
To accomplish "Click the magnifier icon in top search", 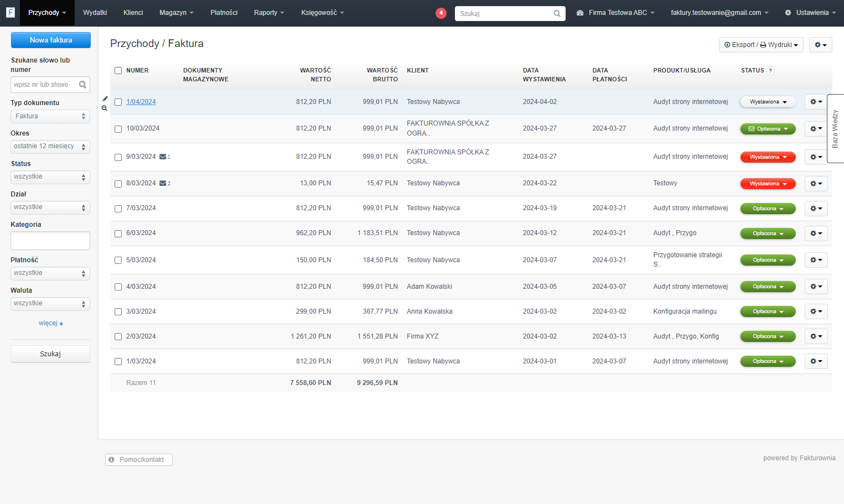I will pyautogui.click(x=557, y=13).
